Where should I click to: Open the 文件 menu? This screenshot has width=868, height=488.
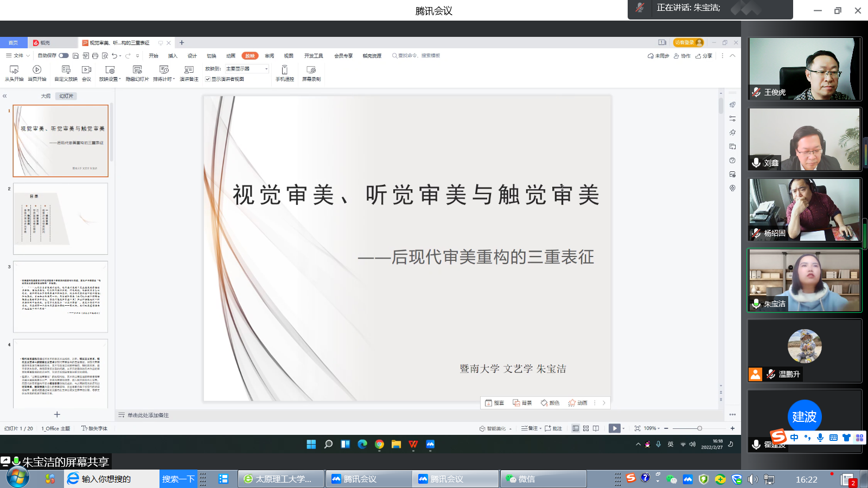click(x=15, y=56)
